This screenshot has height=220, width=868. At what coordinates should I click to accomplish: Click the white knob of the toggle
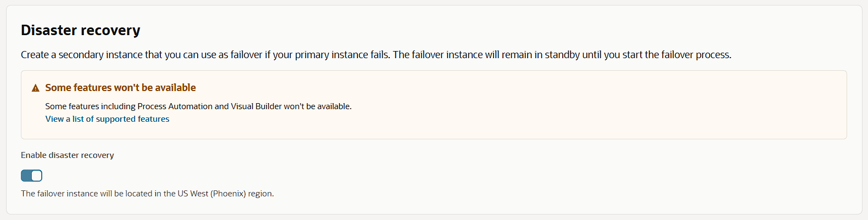pyautogui.click(x=36, y=176)
